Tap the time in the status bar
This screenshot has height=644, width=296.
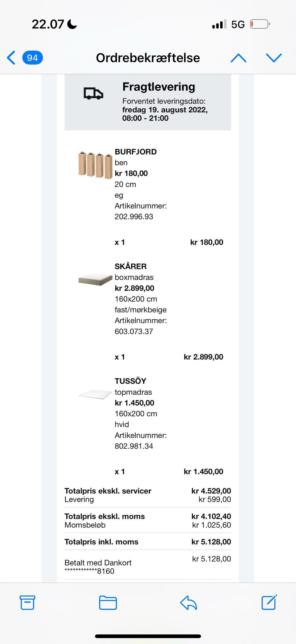pos(48,24)
